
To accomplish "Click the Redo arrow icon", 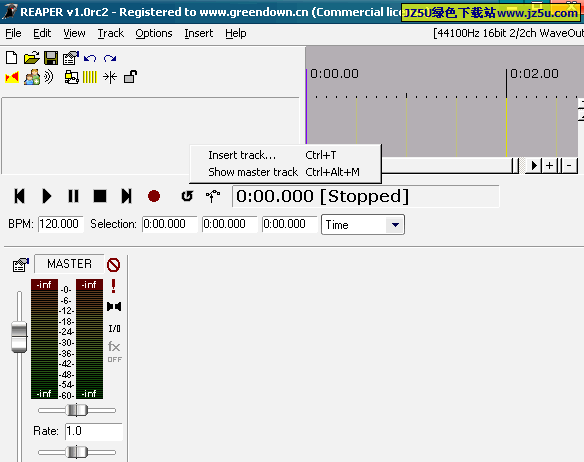I will tap(110, 58).
